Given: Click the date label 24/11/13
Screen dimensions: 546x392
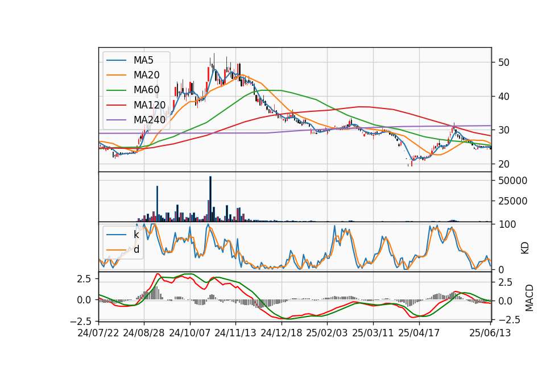Looking at the screenshot, I should pyautogui.click(x=235, y=333).
